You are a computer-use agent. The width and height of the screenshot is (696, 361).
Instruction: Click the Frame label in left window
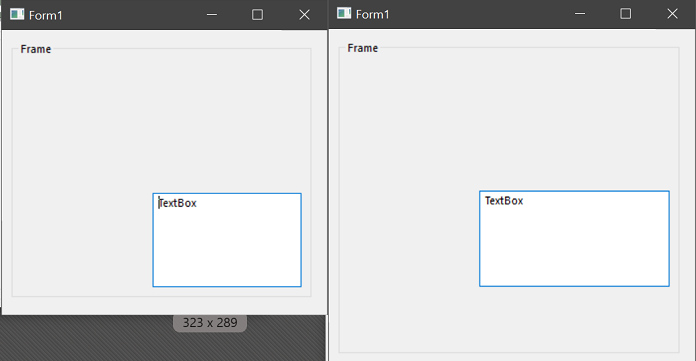36,49
